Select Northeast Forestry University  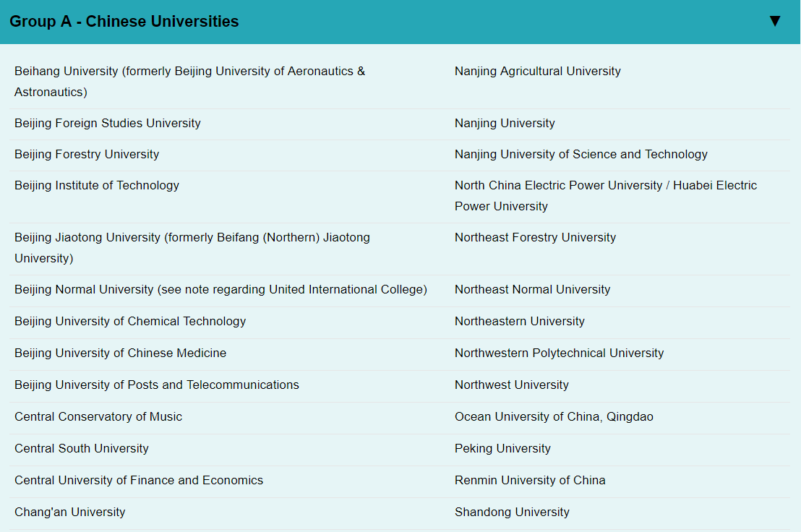click(x=536, y=237)
